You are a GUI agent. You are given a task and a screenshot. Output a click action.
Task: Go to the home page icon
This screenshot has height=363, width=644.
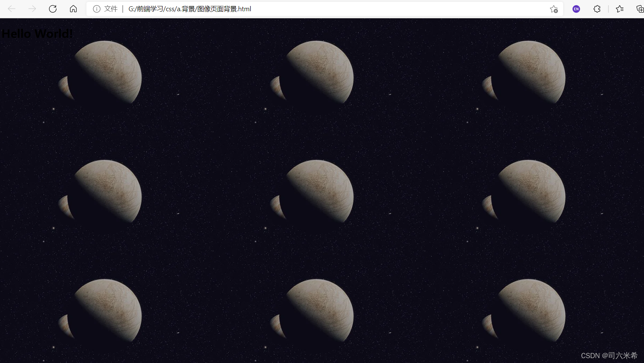[73, 9]
